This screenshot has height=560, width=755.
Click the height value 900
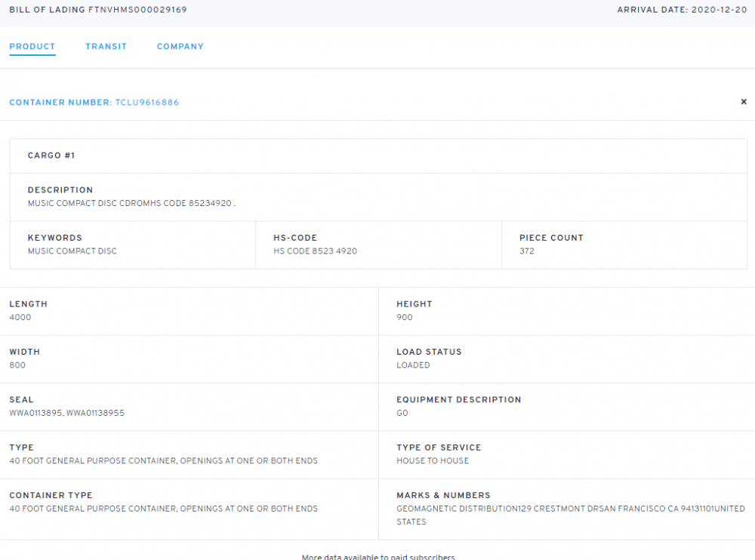[405, 318]
